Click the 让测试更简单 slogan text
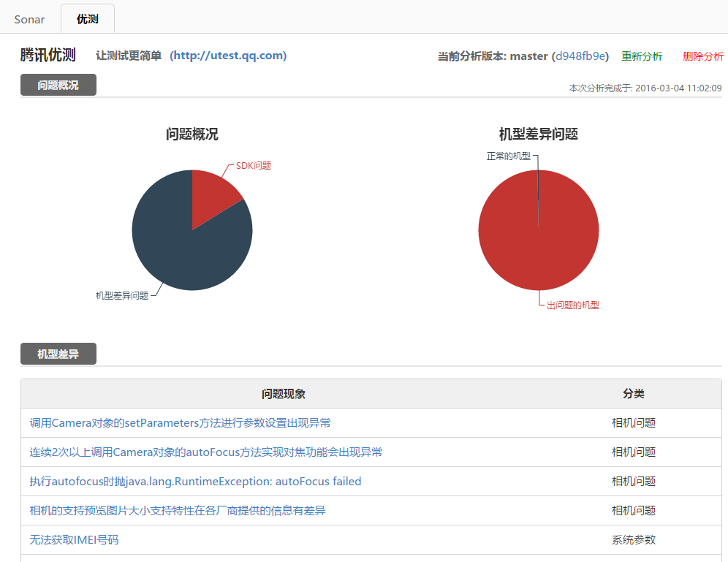Screen dimensions: 728x562 129,56
